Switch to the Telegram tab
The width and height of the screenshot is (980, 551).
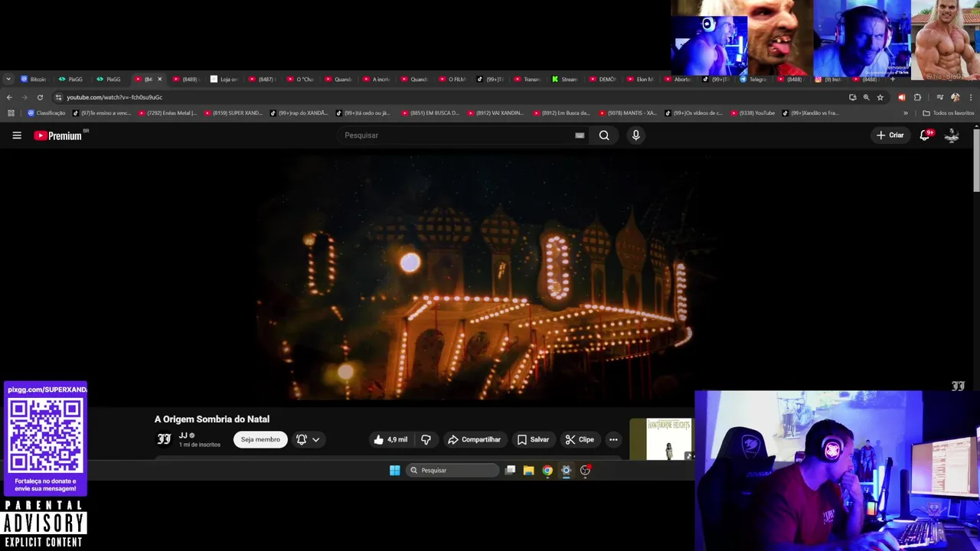(x=754, y=79)
